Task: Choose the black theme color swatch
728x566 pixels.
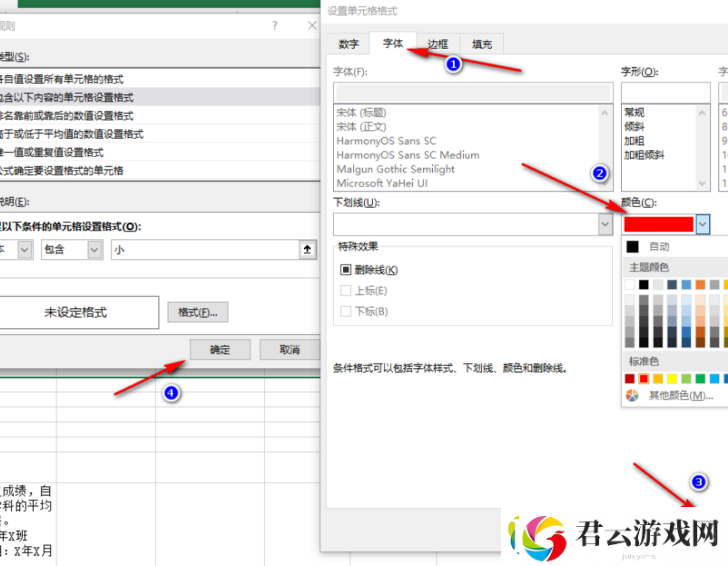Action: click(644, 284)
